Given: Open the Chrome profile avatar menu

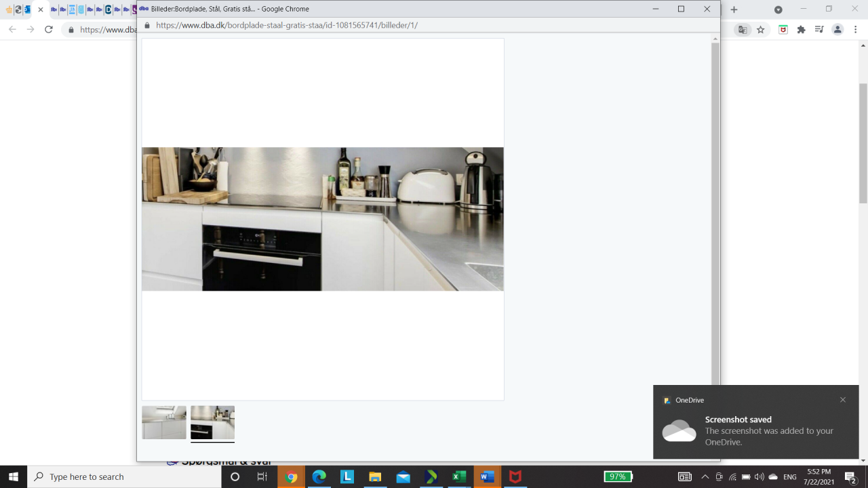Looking at the screenshot, I should pyautogui.click(x=837, y=30).
